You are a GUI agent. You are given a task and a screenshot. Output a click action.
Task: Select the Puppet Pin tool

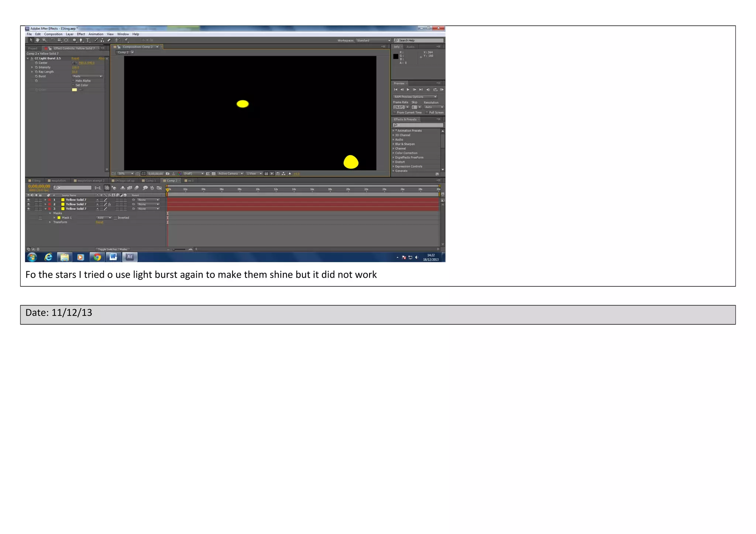pyautogui.click(x=126, y=40)
